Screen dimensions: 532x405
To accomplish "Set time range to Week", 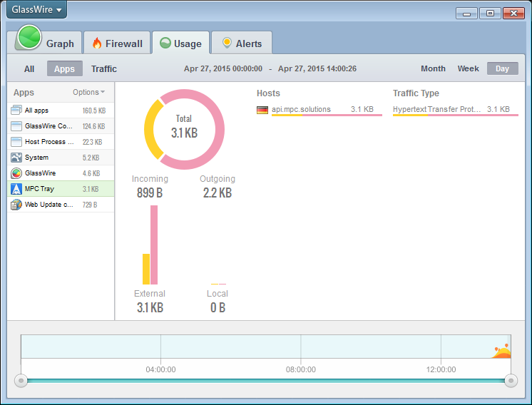I will click(x=468, y=68).
